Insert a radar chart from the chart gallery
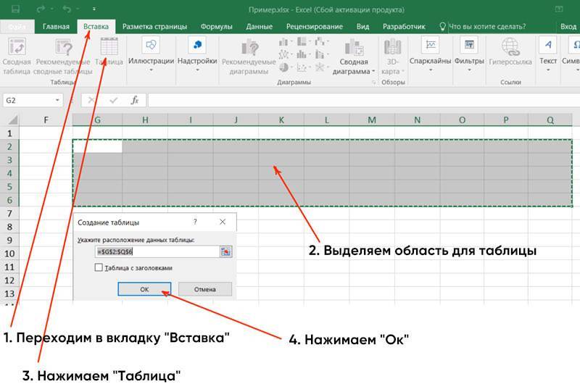The width and height of the screenshot is (580, 392). point(320,67)
